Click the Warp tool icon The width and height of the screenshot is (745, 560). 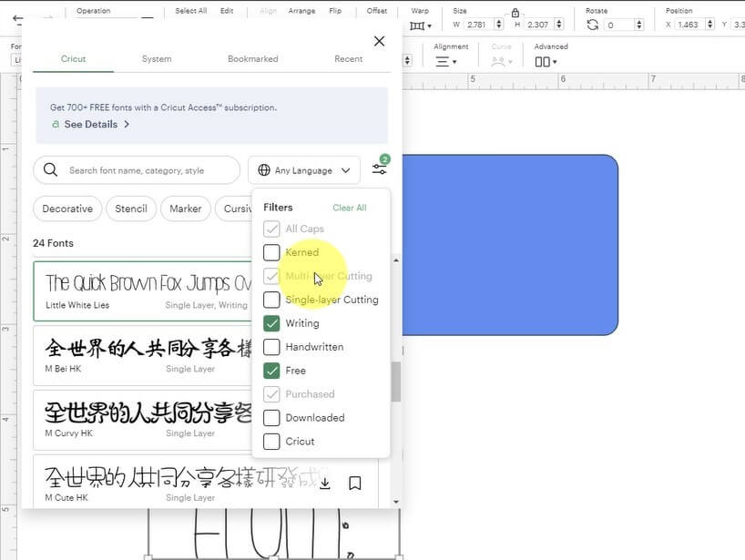pos(417,25)
